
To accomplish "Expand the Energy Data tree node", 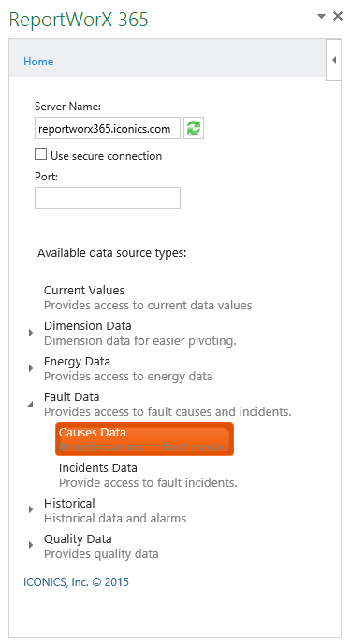I will point(31,368).
